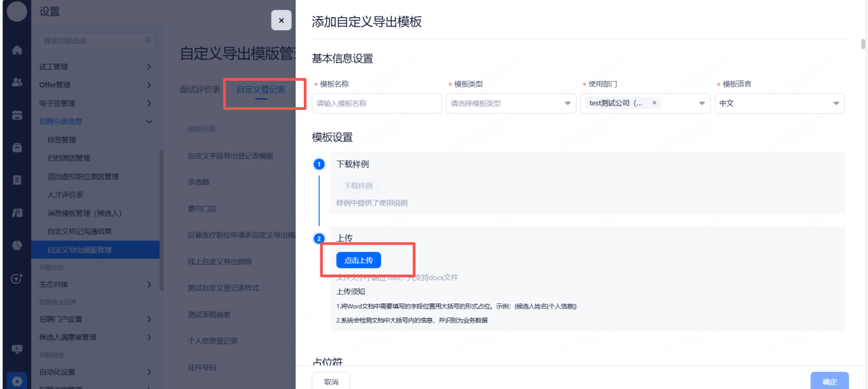Click the 点击上传 upload button
Screen dimensions: 868x389
pos(358,260)
